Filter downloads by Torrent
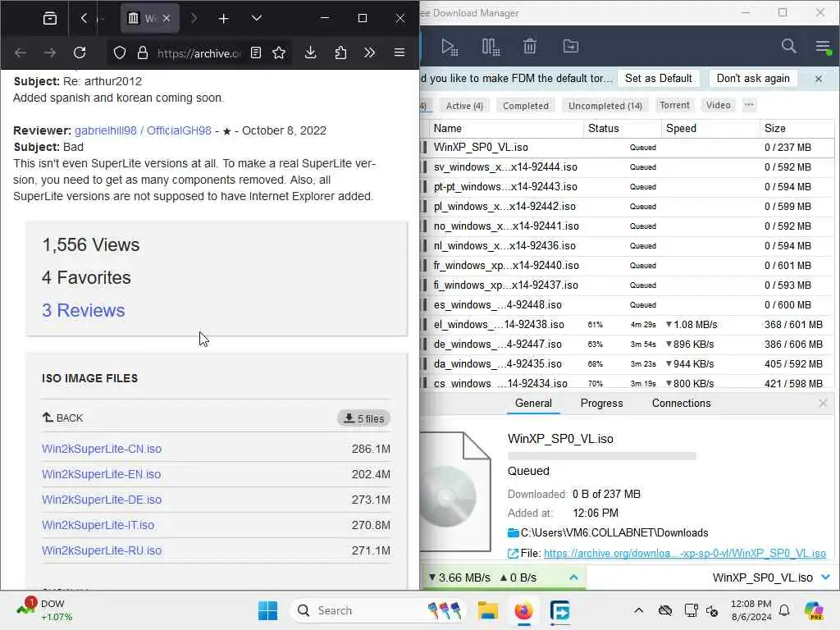Image resolution: width=840 pixels, height=630 pixels. (674, 105)
